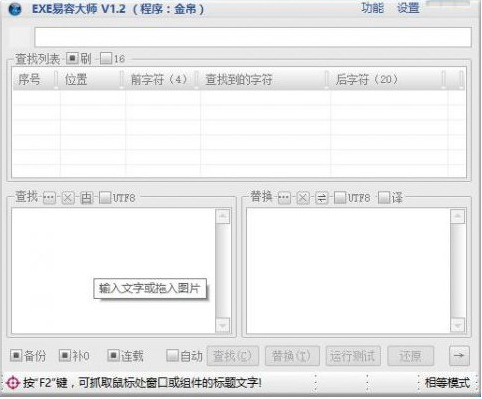Screen dimensions: 482x399
Task: Click the app globe icon in title bar
Action: [x=15, y=10]
